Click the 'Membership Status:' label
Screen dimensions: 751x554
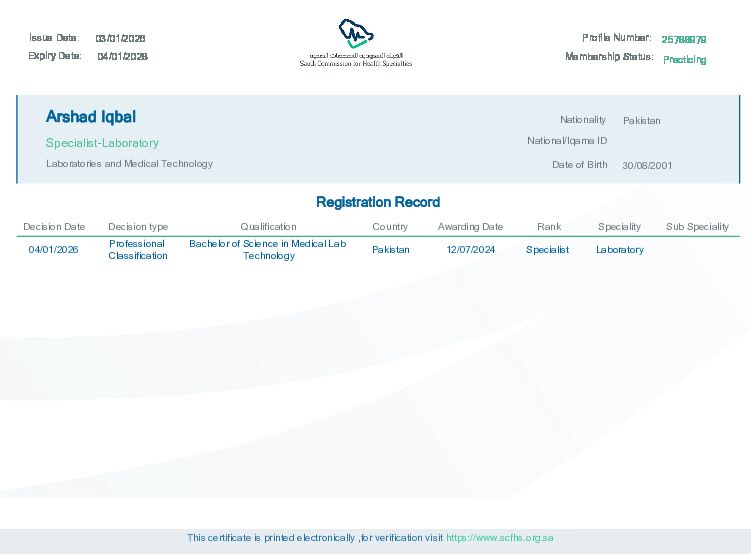[609, 57]
